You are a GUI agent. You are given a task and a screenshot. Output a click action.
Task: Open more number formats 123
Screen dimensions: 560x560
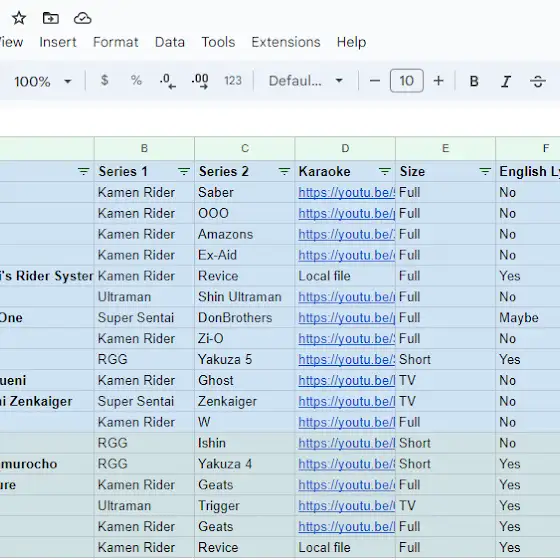pyautogui.click(x=233, y=81)
